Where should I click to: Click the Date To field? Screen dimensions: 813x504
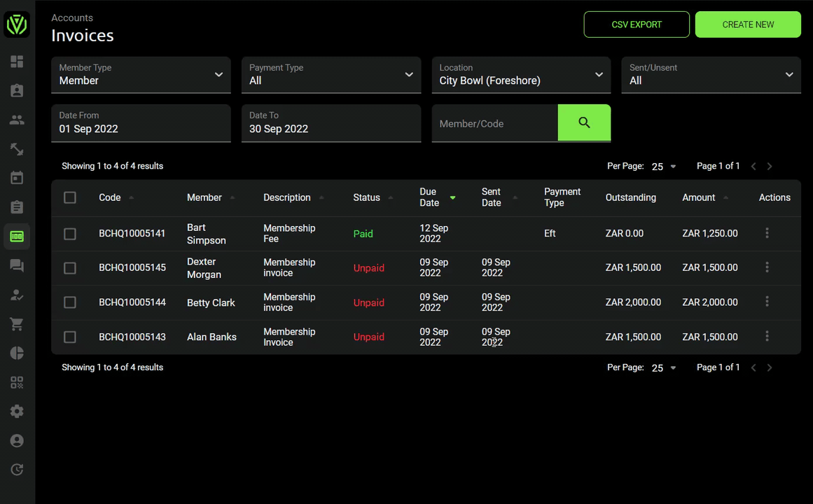pos(331,123)
